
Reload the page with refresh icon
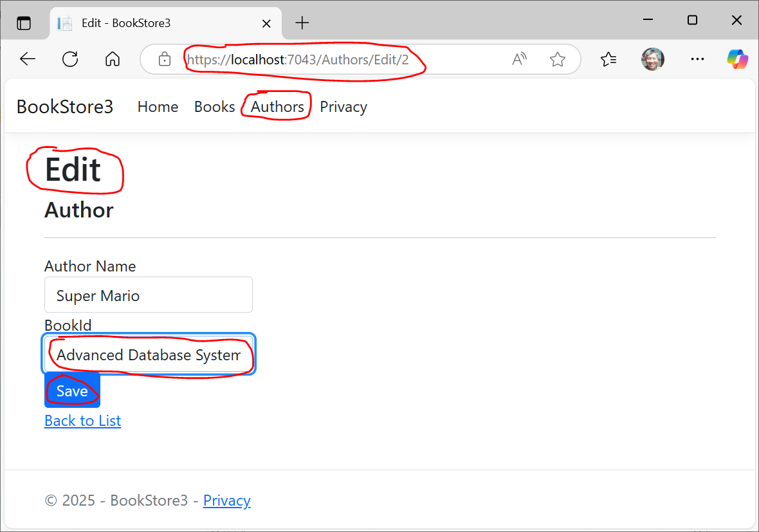click(70, 59)
